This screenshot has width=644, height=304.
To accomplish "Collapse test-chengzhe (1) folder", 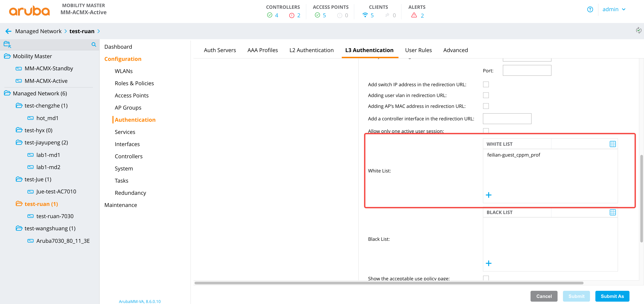I will (19, 106).
